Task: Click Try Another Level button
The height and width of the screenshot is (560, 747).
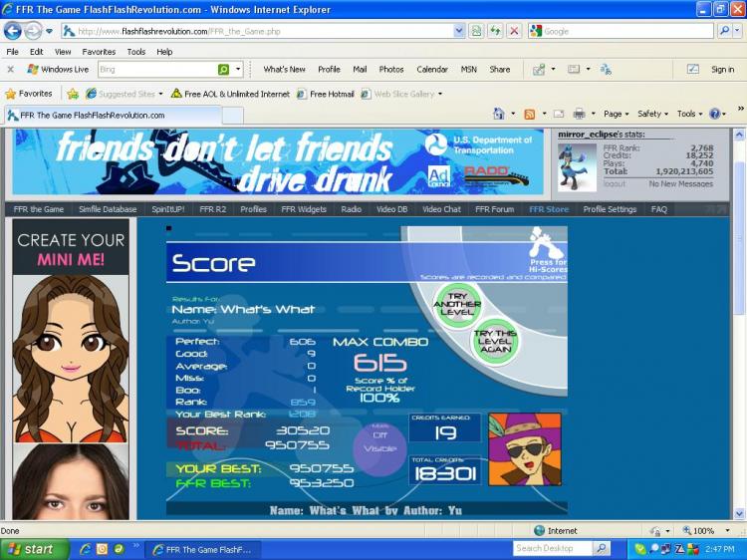Action: click(x=457, y=305)
